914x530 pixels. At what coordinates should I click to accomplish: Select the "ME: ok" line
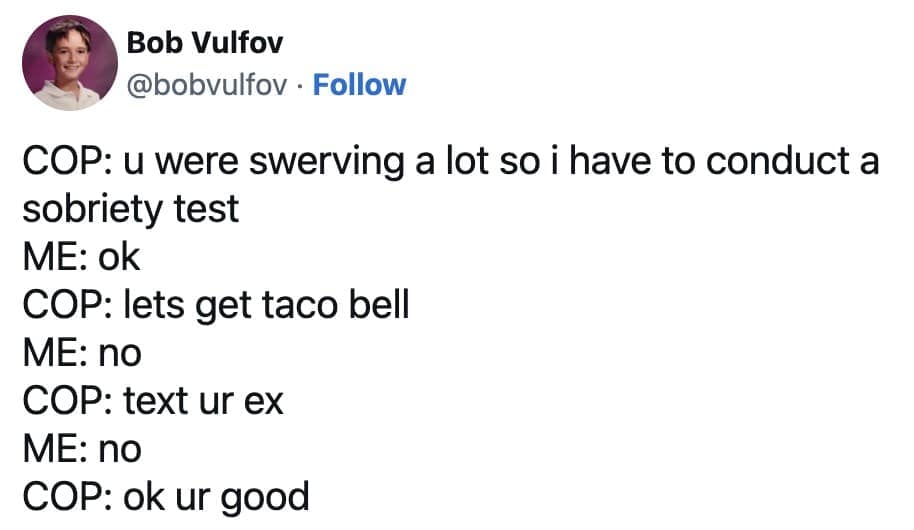(81, 257)
